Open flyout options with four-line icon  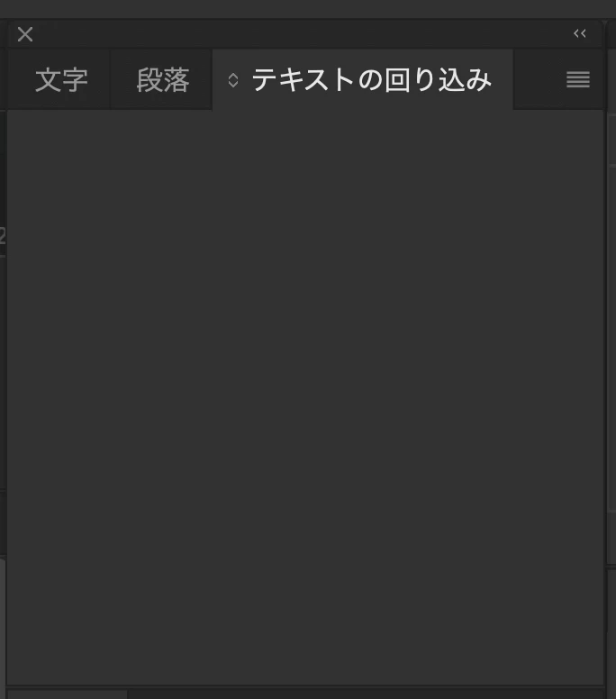tap(577, 79)
